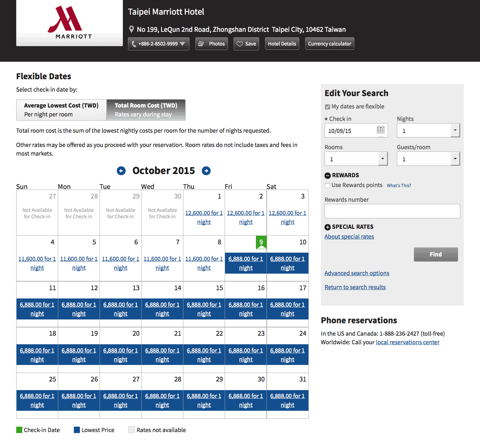
Task: Click the green Check-in Date legend swatch
Action: [19, 430]
